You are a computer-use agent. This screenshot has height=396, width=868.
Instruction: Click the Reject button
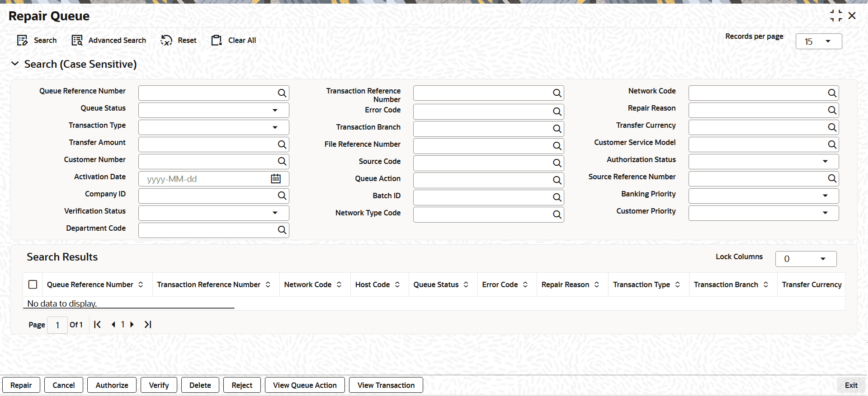tap(242, 385)
